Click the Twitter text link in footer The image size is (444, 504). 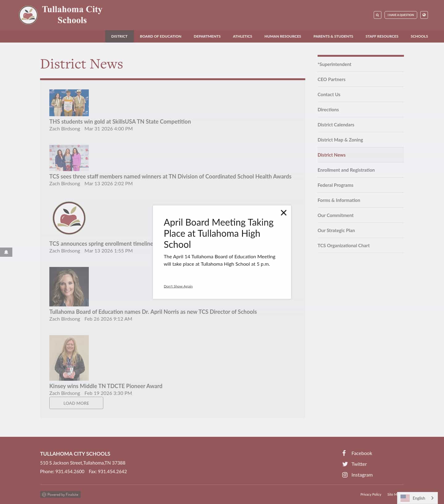(359, 464)
